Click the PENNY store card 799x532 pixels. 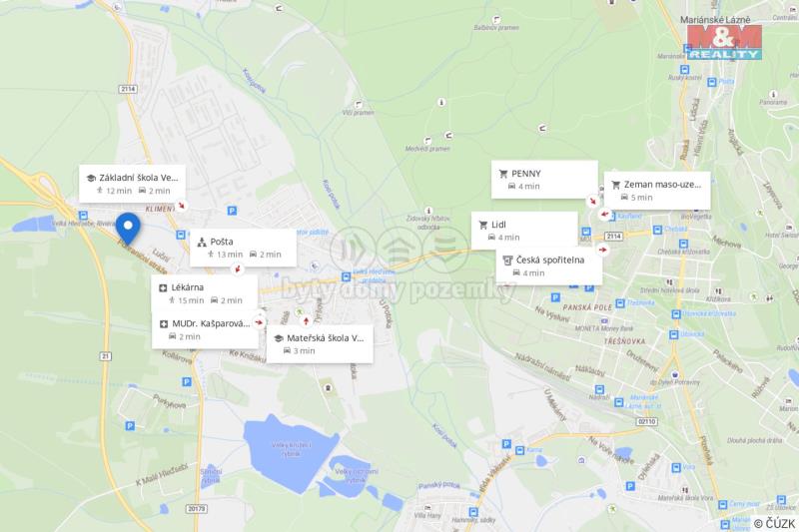544,180
